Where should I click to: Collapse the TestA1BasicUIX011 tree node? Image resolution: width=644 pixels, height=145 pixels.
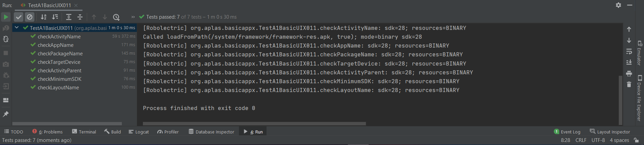tap(16, 28)
